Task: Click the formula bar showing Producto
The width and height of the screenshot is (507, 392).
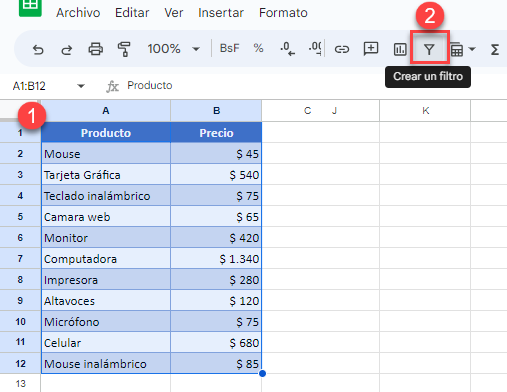Action: (x=150, y=85)
